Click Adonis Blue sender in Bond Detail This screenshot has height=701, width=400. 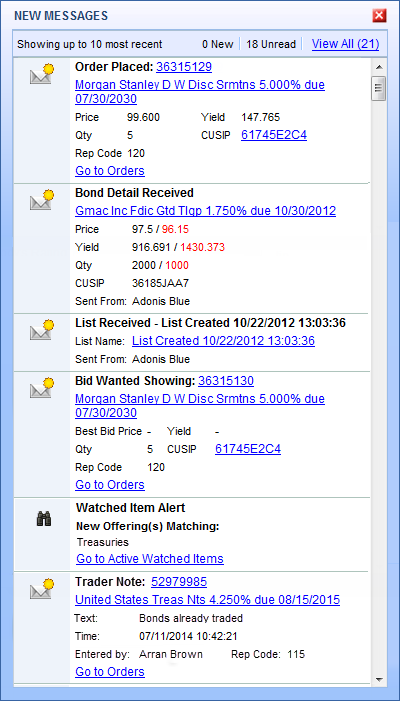(161, 301)
